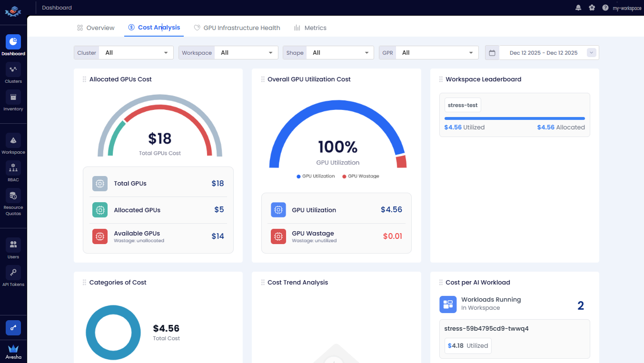Click the stress-59b4795cd9-twwq4 workload entry
This screenshot has width=644, height=363.
485,328
